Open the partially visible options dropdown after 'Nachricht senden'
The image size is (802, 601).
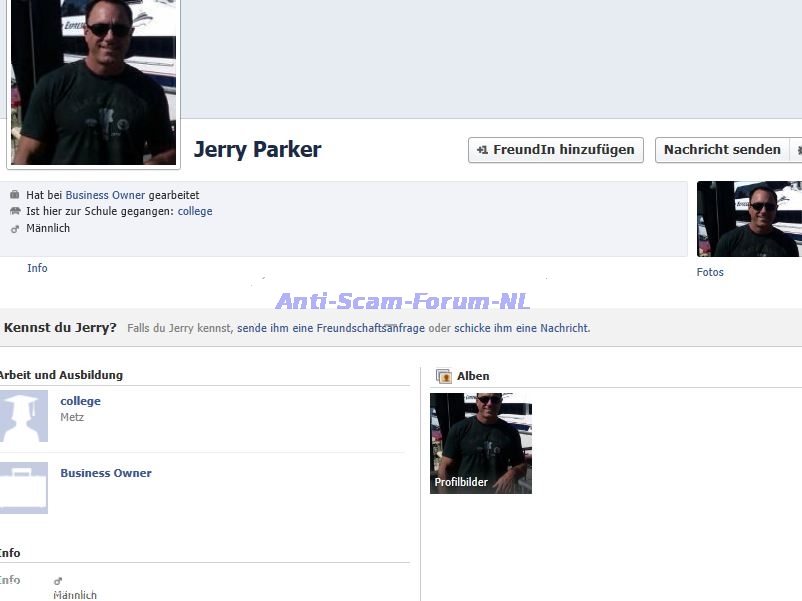[x=796, y=150]
